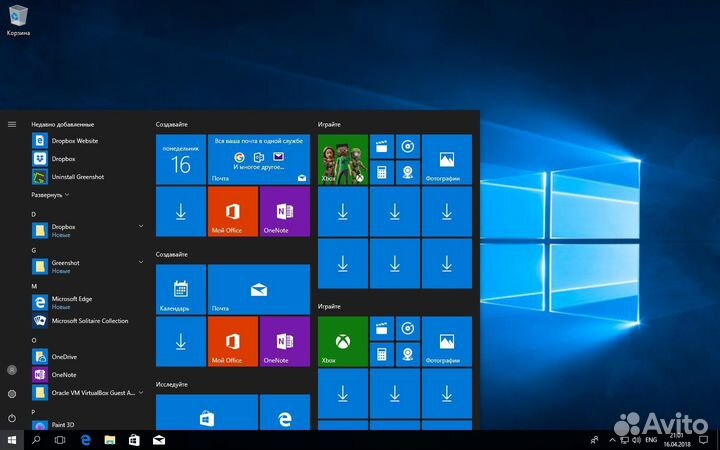Open the Microsoft Store tile under Исследуйте

click(207, 412)
